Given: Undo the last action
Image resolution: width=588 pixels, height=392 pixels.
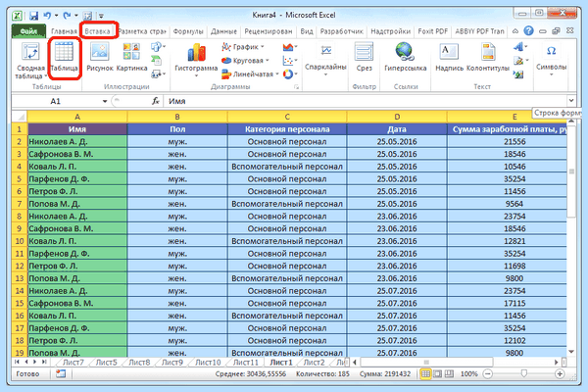Looking at the screenshot, I should [x=47, y=16].
